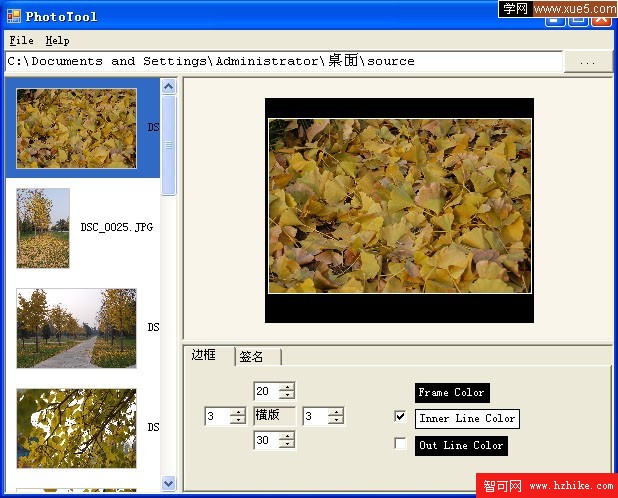The height and width of the screenshot is (498, 618).
Task: Increase the right border value 3
Action: [335, 412]
